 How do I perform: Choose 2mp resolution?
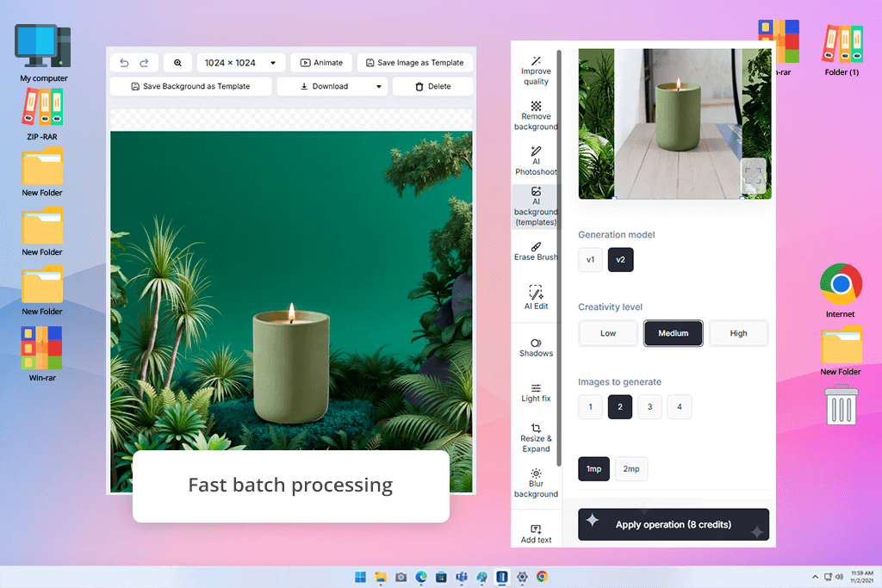631,469
